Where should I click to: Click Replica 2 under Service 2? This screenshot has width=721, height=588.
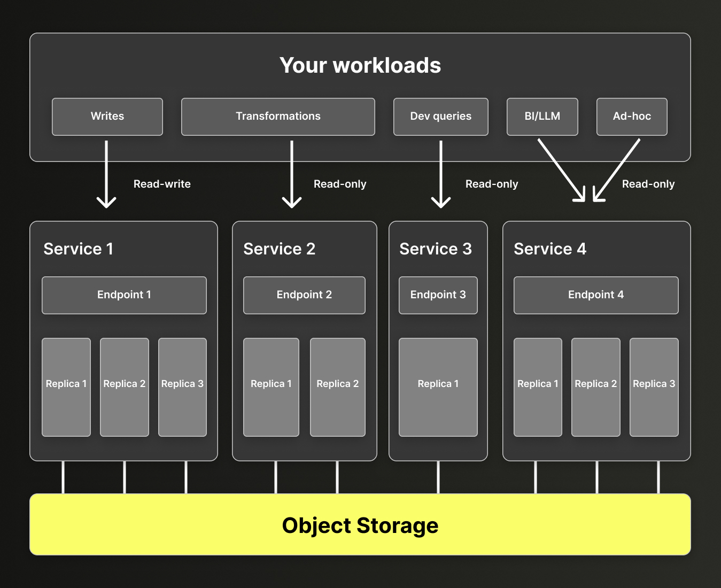[x=337, y=386]
